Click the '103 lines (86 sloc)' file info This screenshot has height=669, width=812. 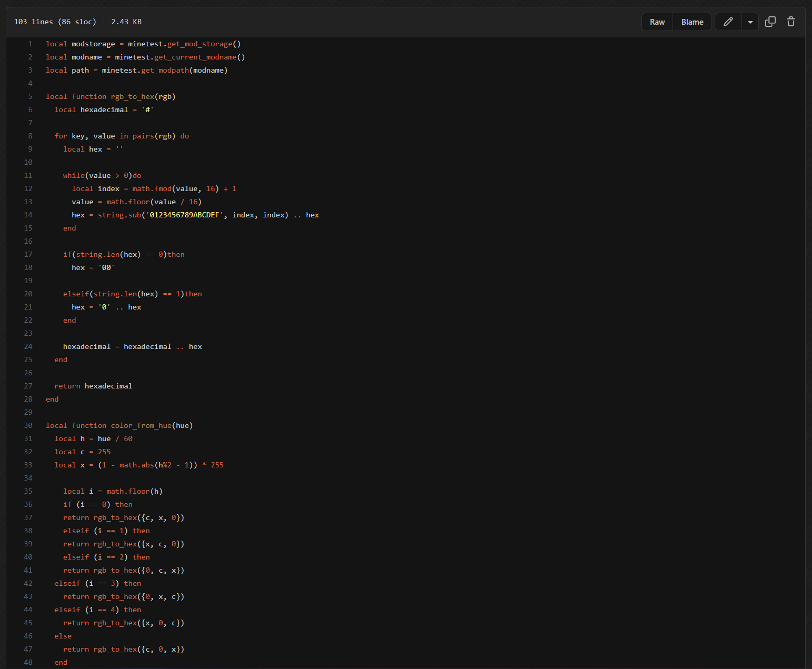point(55,22)
